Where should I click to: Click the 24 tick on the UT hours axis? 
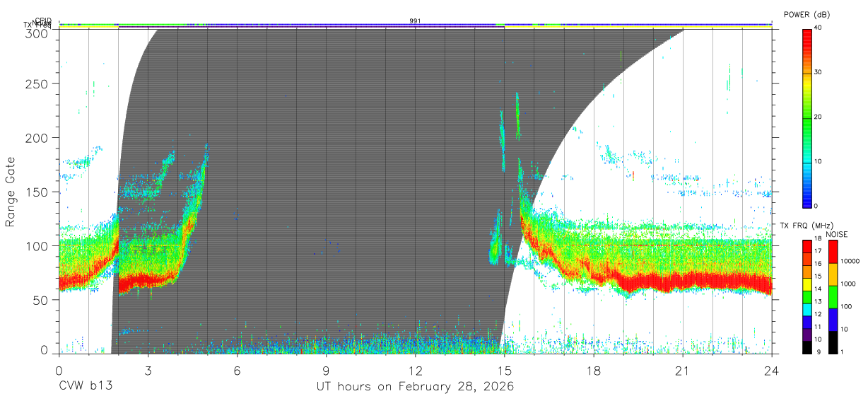772,370
